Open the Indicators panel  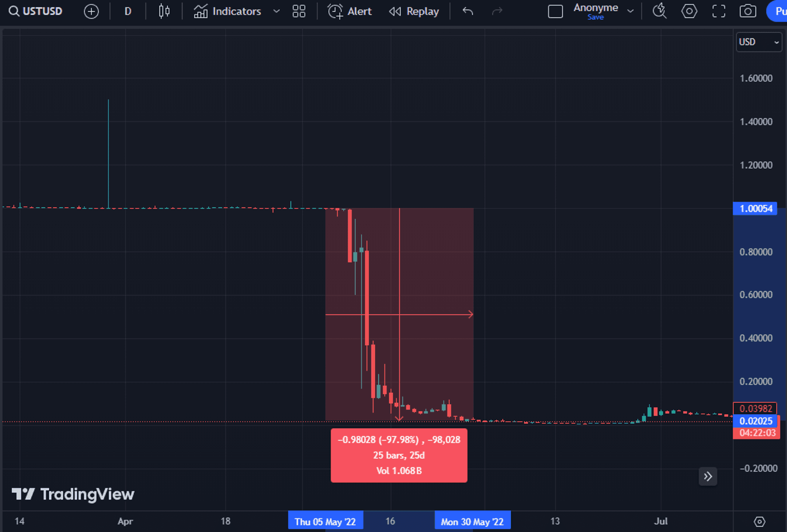227,11
